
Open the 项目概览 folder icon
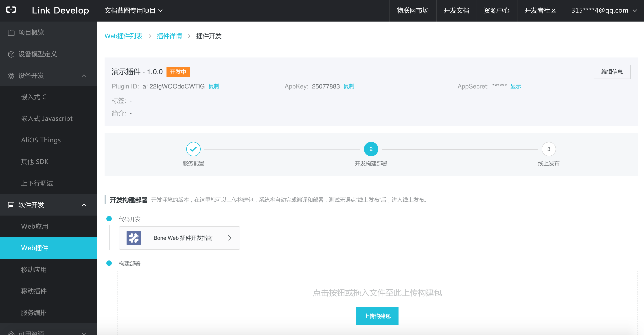11,33
